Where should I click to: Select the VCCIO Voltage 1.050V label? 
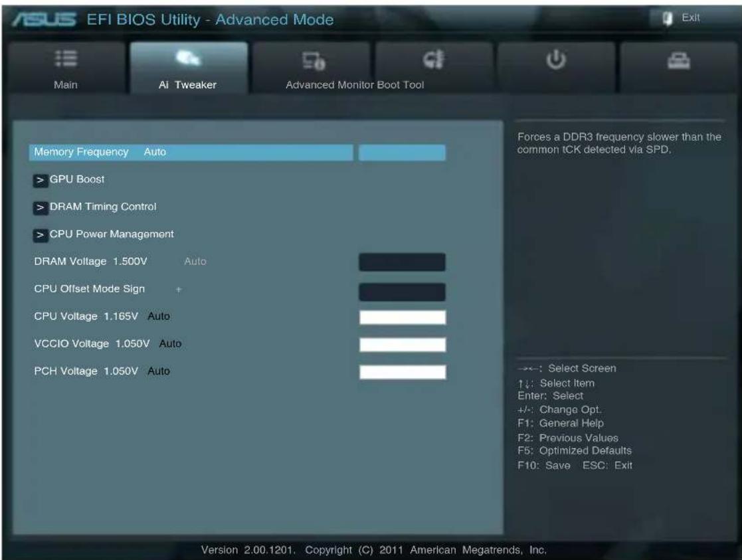click(x=92, y=343)
